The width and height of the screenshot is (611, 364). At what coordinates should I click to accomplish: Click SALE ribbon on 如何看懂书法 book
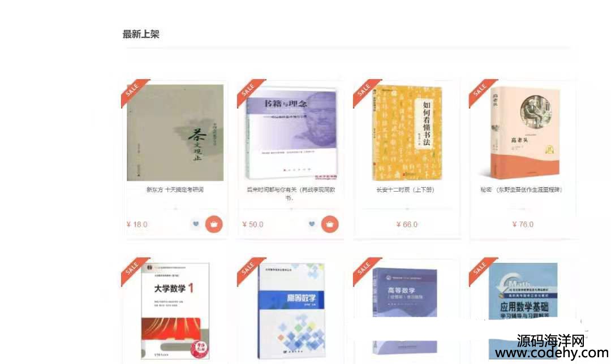pos(366,93)
